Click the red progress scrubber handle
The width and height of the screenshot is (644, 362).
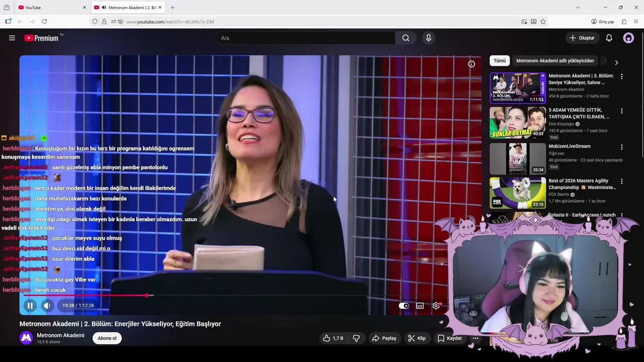pyautogui.click(x=147, y=295)
